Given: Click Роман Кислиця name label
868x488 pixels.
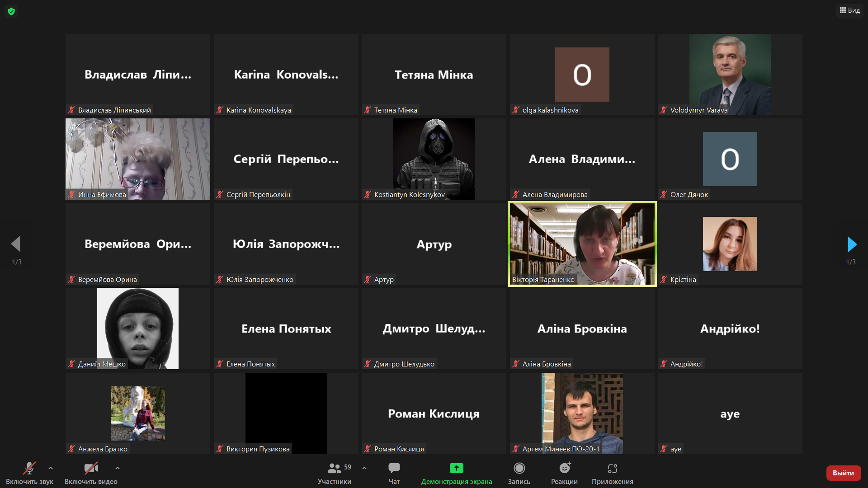Looking at the screenshot, I should pyautogui.click(x=399, y=449).
